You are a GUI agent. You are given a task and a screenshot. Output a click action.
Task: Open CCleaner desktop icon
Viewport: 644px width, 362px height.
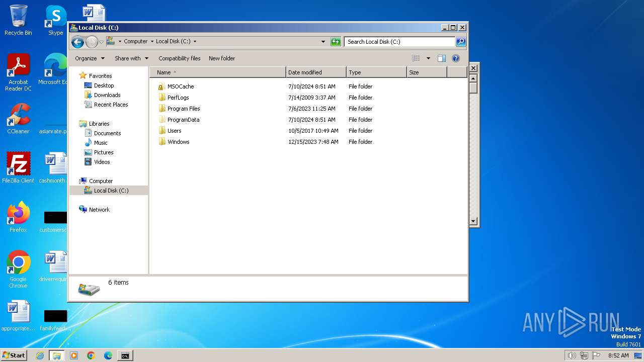(18, 119)
